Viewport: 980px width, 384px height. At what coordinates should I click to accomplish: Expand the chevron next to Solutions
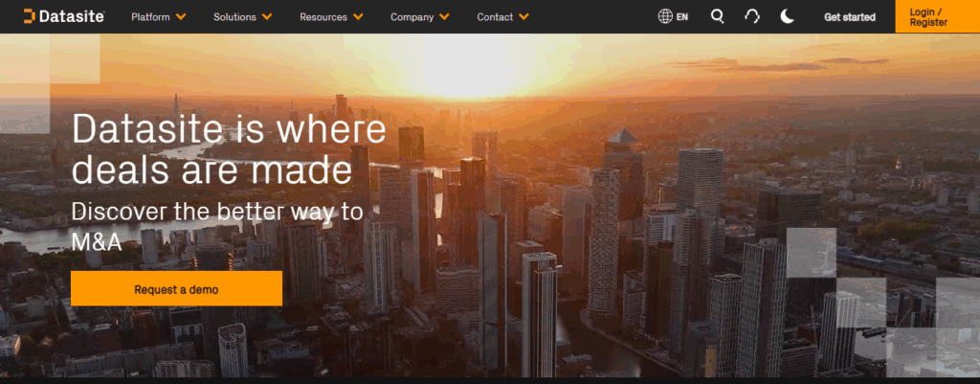coord(267,17)
